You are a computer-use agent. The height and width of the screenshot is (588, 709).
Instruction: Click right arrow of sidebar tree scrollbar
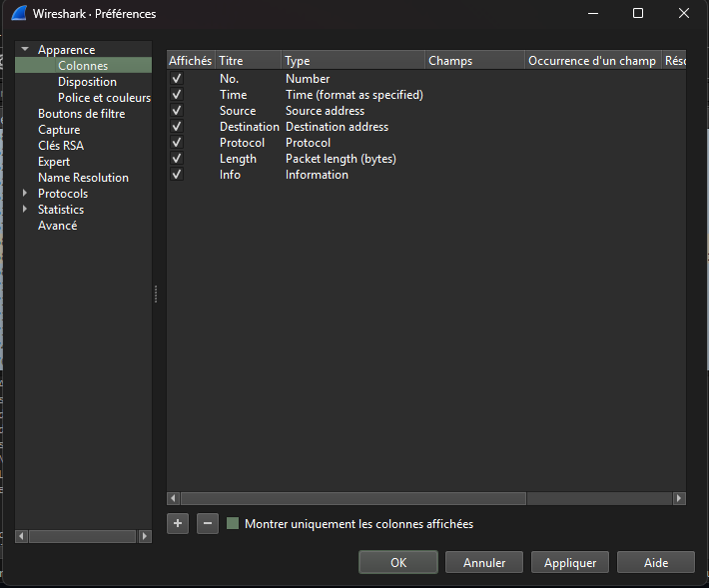pyautogui.click(x=145, y=536)
